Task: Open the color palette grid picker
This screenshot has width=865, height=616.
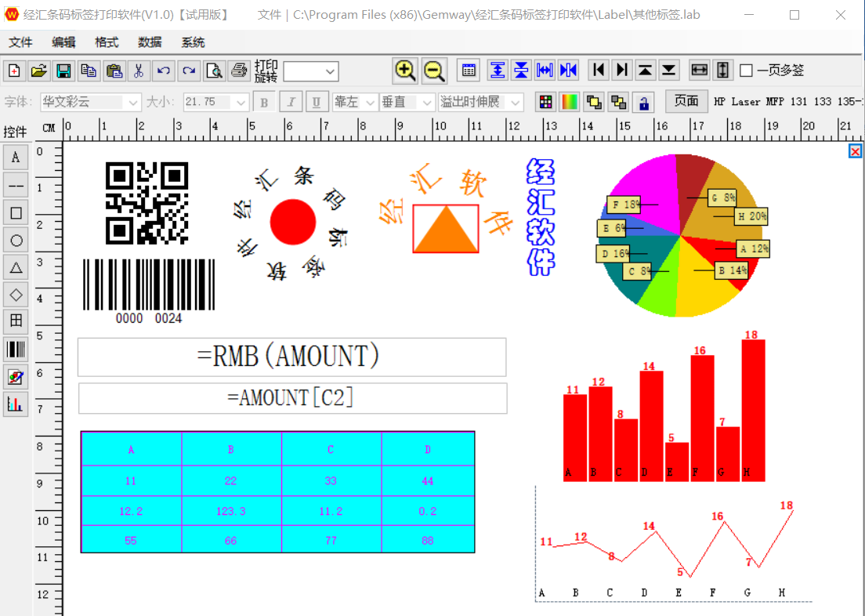Action: click(x=545, y=102)
